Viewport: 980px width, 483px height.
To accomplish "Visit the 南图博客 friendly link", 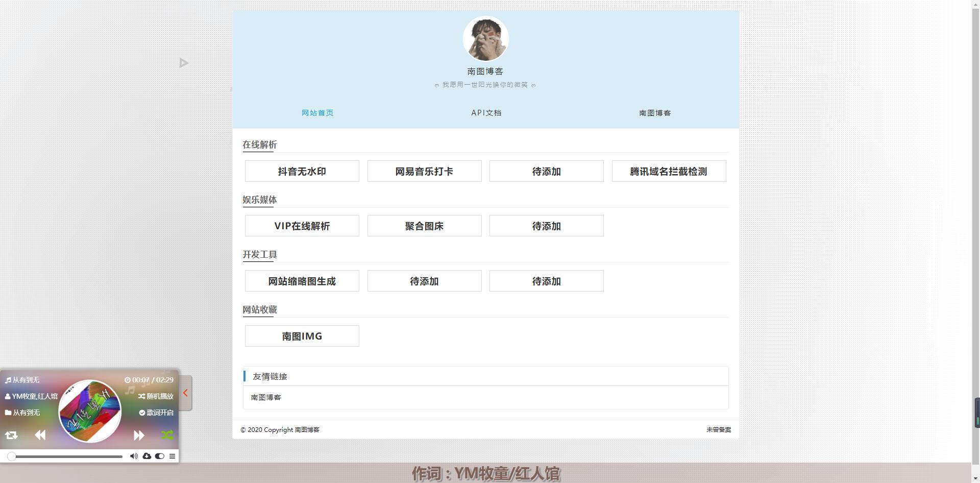I will [x=266, y=397].
